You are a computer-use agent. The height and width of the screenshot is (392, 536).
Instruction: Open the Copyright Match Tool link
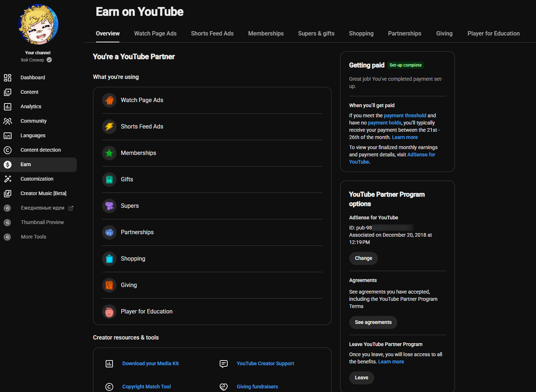point(147,387)
